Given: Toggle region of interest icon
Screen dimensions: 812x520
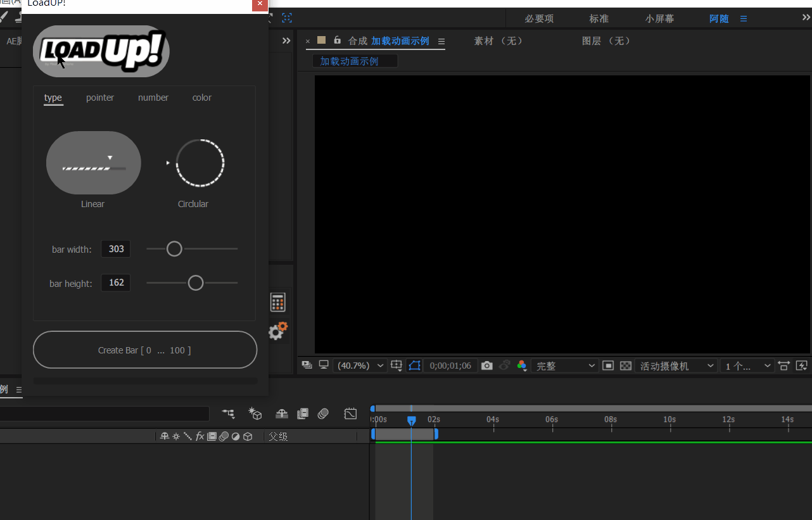Looking at the screenshot, I should (x=608, y=365).
